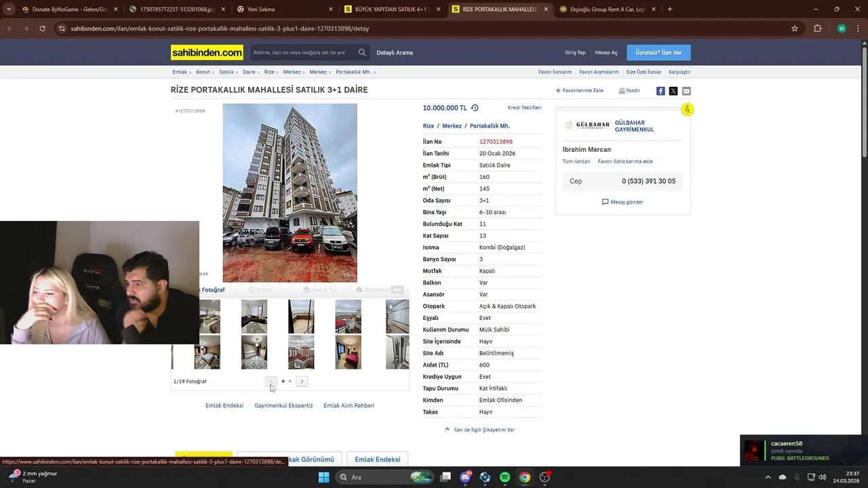Show previous photo thumbnails page arrow
The height and width of the screenshot is (488, 868).
[x=271, y=382]
